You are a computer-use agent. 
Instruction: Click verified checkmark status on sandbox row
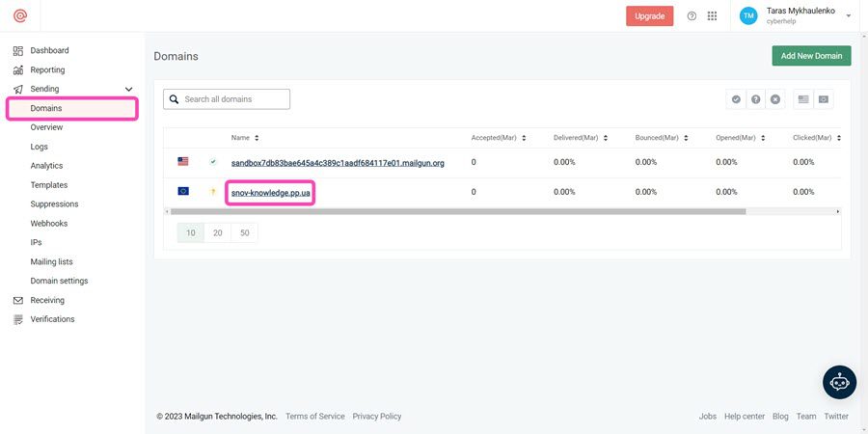(x=213, y=162)
